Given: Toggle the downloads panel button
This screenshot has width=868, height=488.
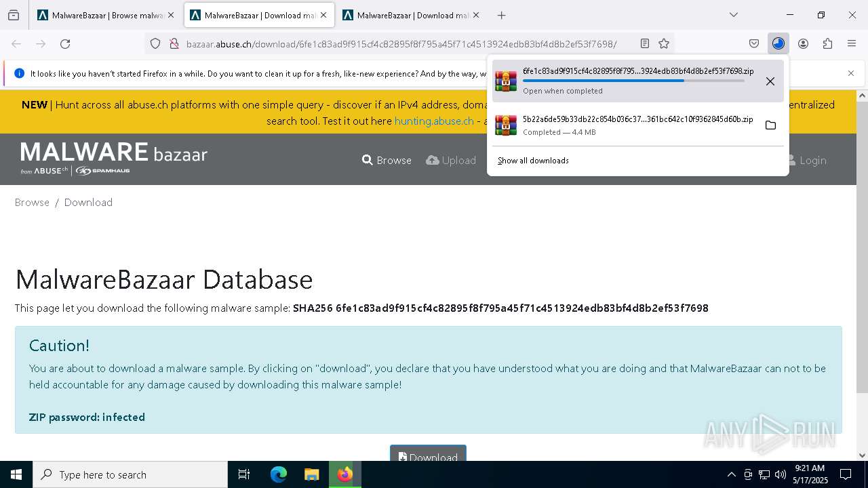Looking at the screenshot, I should tap(778, 43).
